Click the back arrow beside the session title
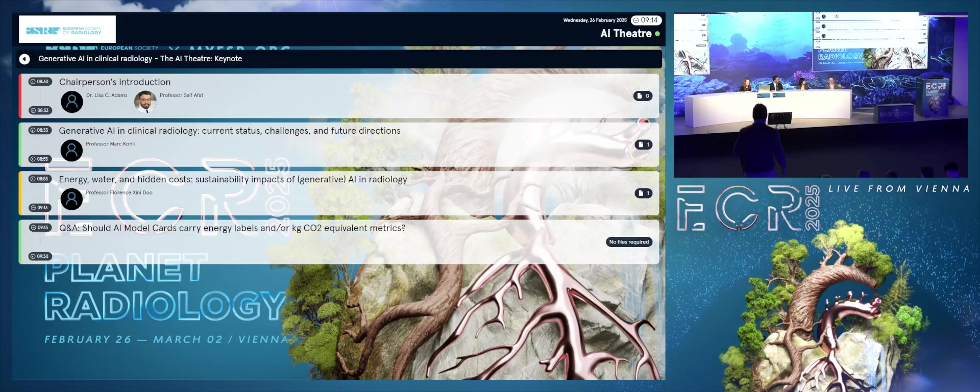This screenshot has width=980, height=392. coord(24,59)
